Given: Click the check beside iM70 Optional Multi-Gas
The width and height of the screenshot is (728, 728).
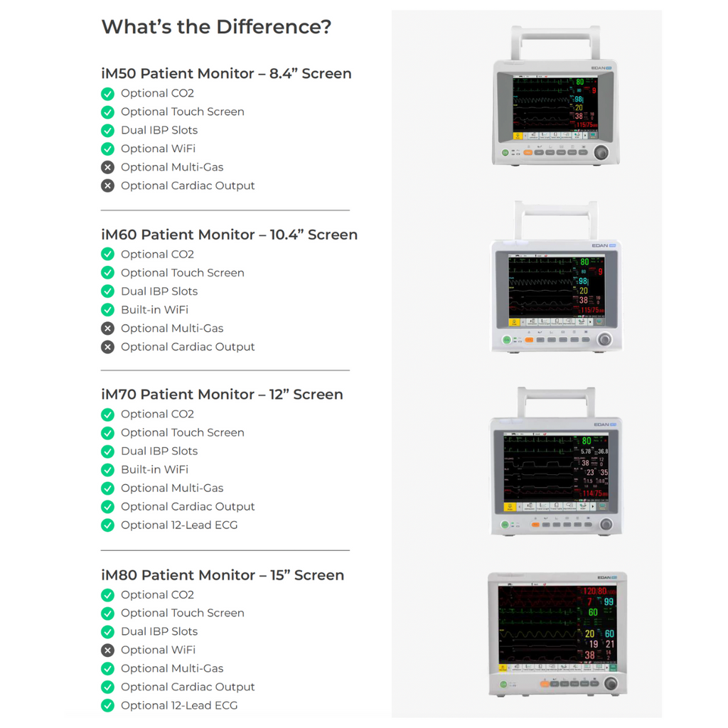Looking at the screenshot, I should click(x=108, y=488).
